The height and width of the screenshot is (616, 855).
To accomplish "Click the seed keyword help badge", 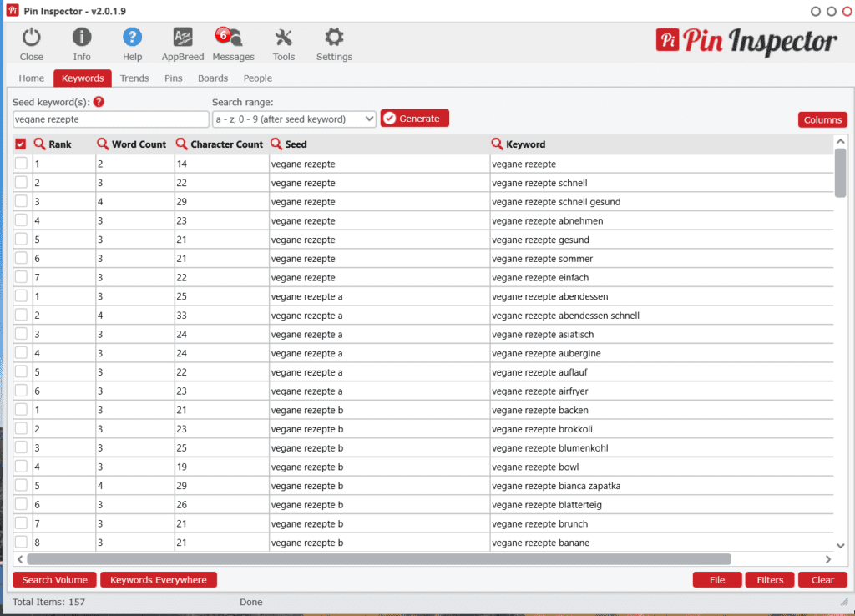I will click(x=98, y=102).
